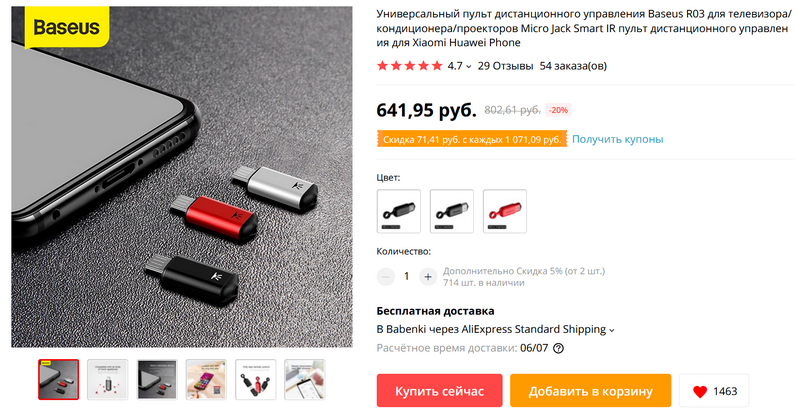Click the heart wishlist icon
Viewport: 800px width, 418px height.
pos(700,391)
